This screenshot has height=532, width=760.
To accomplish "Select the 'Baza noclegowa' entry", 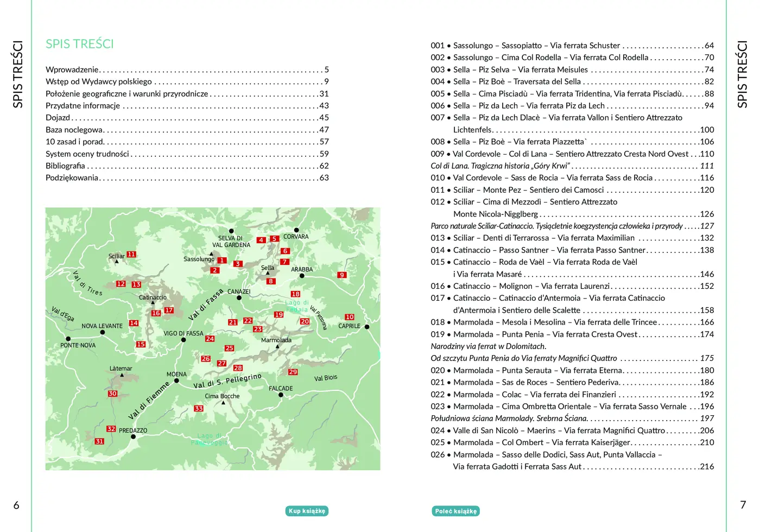I will [187, 130].
